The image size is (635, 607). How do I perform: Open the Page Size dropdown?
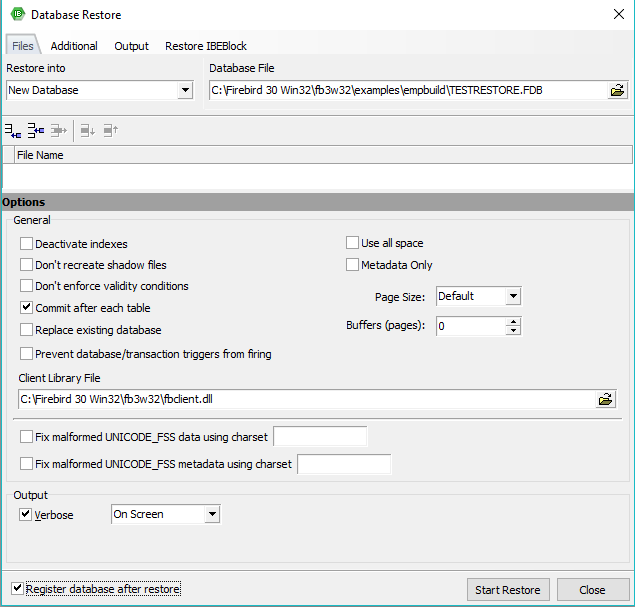click(x=513, y=296)
